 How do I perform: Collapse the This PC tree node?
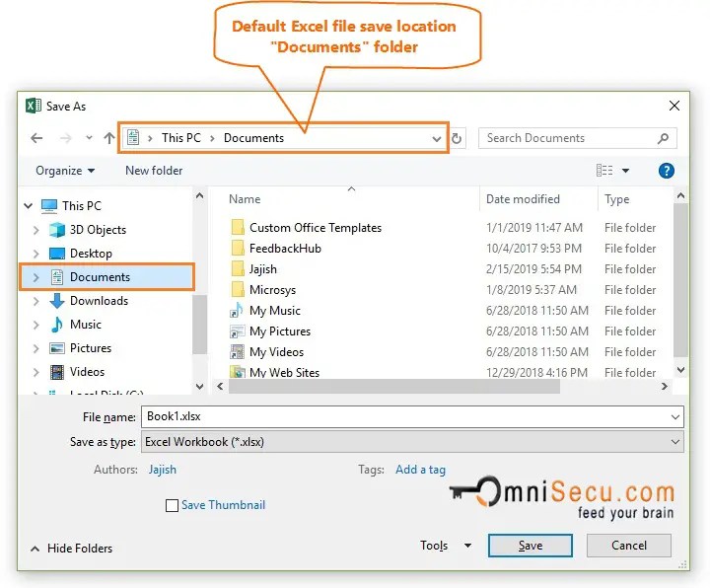click(x=29, y=205)
